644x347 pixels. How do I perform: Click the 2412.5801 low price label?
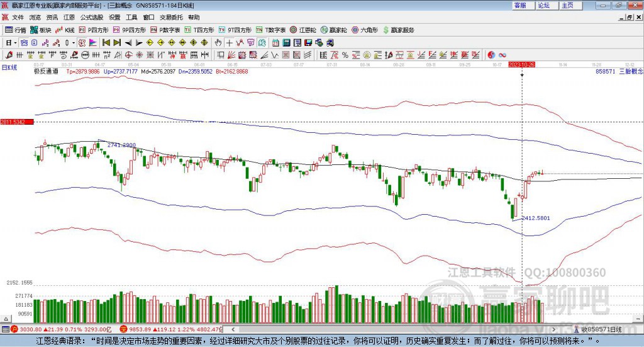[x=536, y=218]
